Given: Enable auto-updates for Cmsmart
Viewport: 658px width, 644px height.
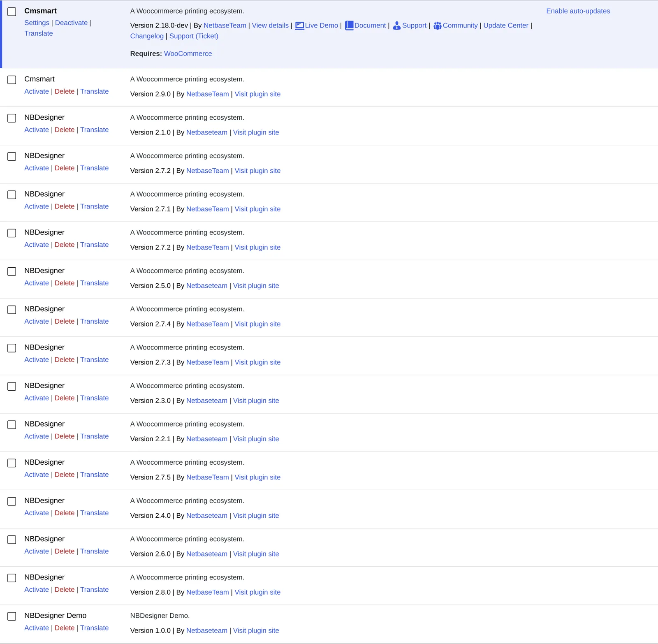Looking at the screenshot, I should (x=578, y=11).
